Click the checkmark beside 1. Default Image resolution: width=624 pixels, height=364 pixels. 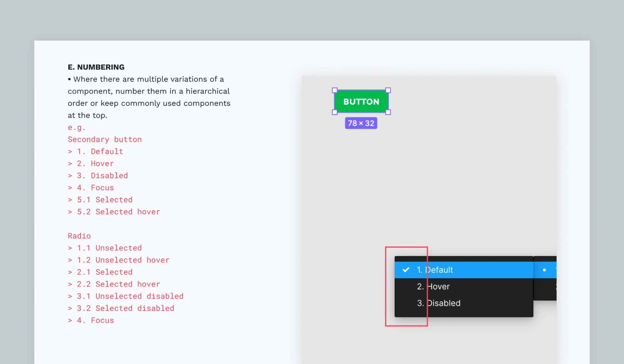point(406,270)
